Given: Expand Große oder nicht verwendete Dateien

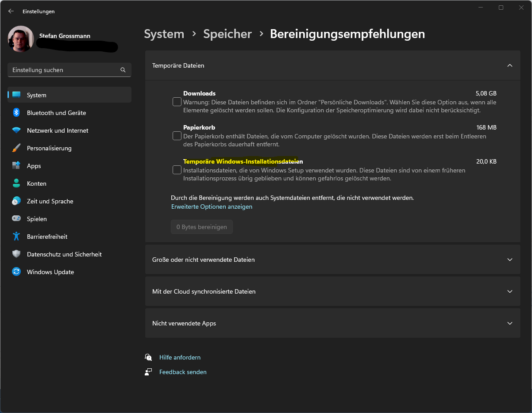Looking at the screenshot, I should 333,260.
